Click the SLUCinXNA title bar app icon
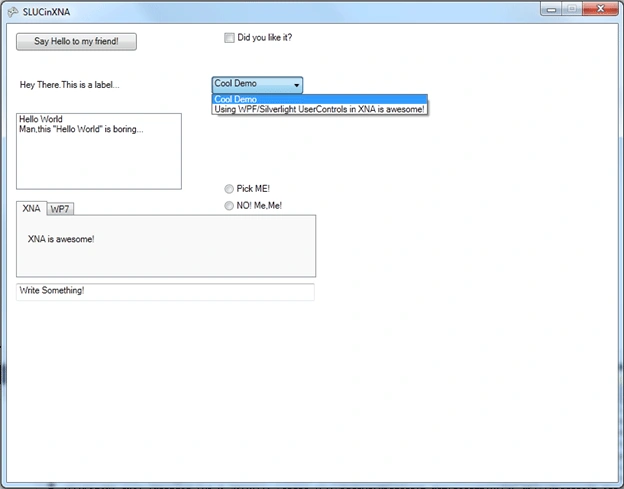Image resolution: width=624 pixels, height=489 pixels. click(13, 12)
